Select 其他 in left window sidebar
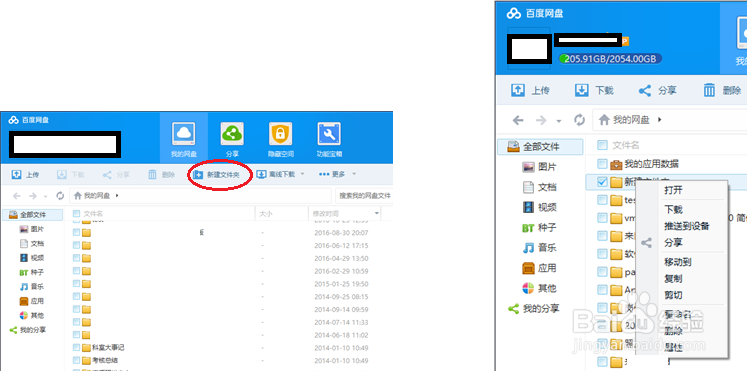The image size is (747, 371). (32, 315)
